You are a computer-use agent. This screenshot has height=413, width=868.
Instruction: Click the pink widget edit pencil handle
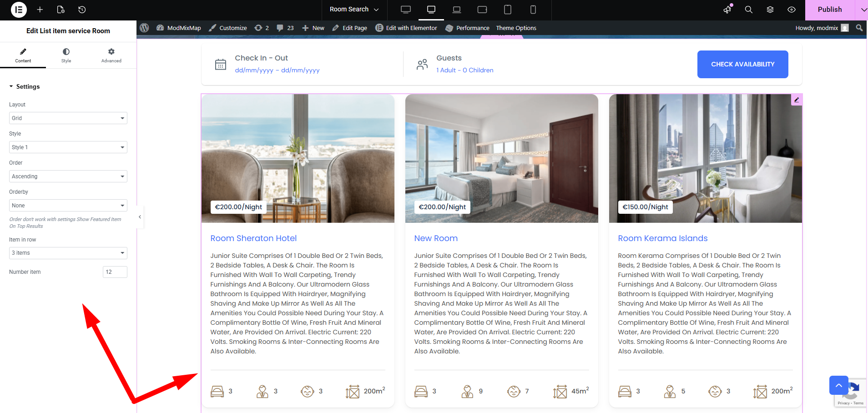[x=797, y=100]
